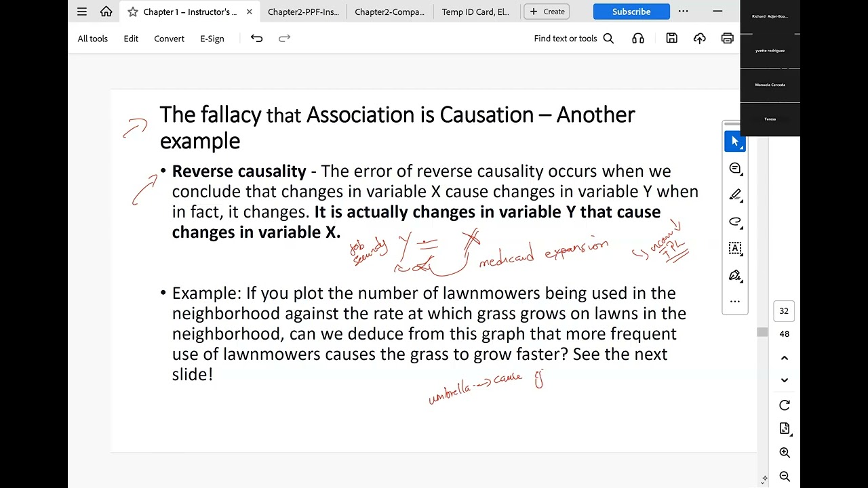Open the Edit menu
868x488 pixels.
[x=131, y=39]
